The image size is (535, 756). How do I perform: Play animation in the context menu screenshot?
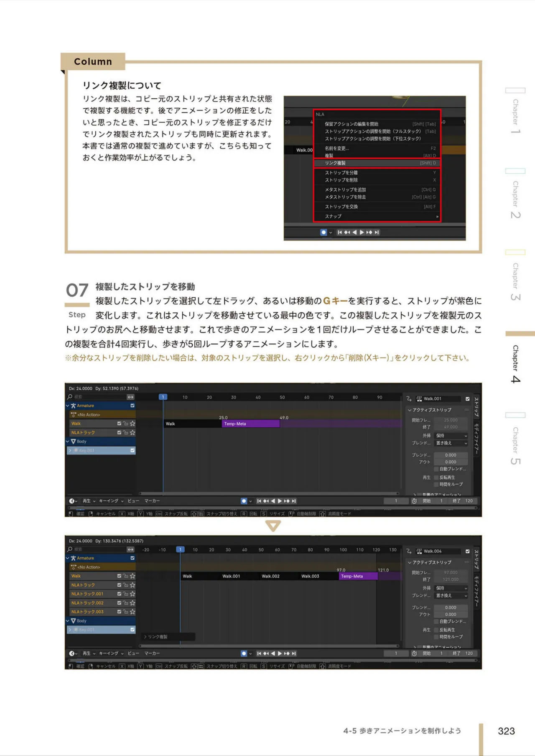[362, 232]
